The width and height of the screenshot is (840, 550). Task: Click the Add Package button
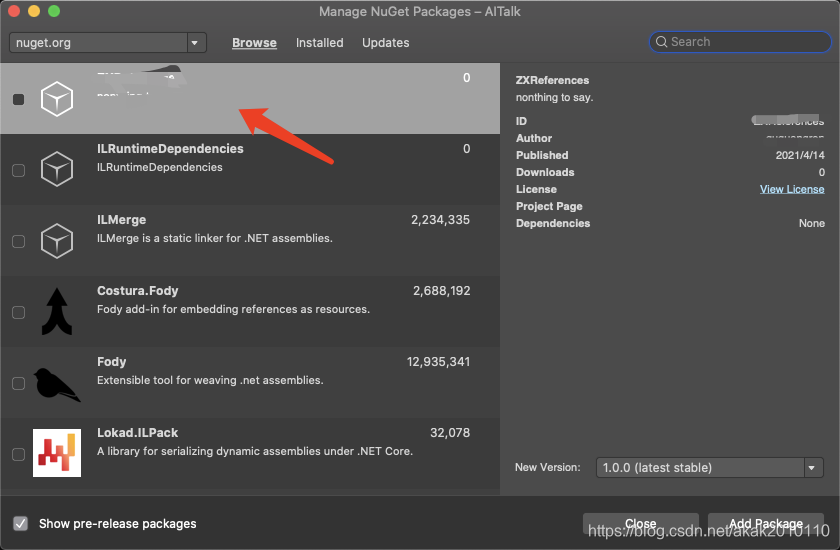766,523
